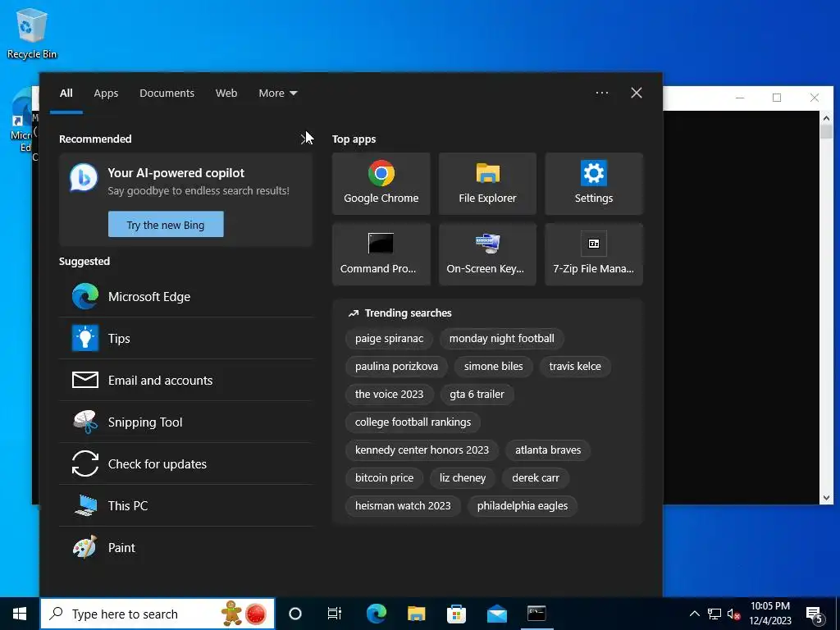840x630 pixels.
Task: Click gingerbread search highlight icon
Action: pyautogui.click(x=231, y=614)
